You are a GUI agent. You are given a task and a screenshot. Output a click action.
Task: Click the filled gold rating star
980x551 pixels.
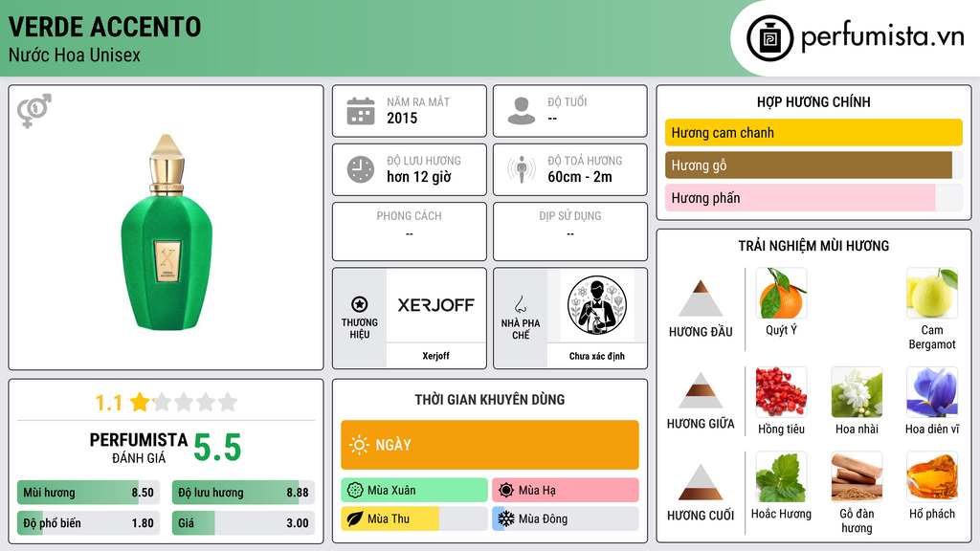140,402
